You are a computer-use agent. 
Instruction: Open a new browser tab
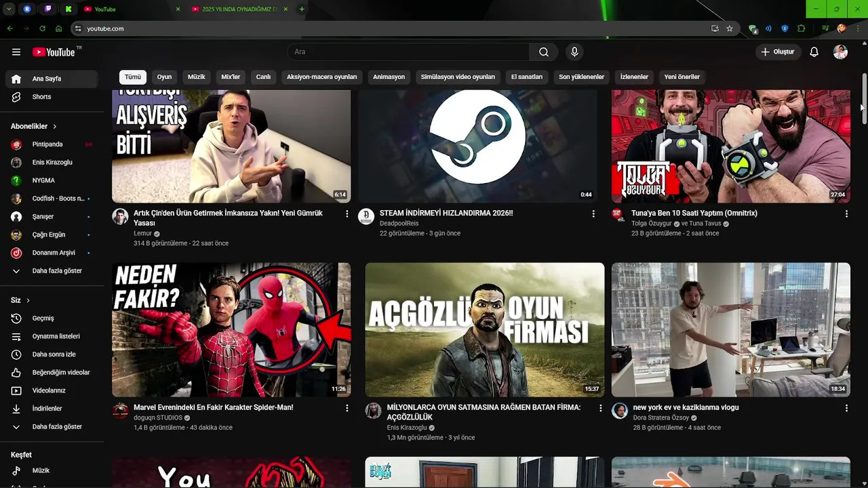pyautogui.click(x=302, y=9)
